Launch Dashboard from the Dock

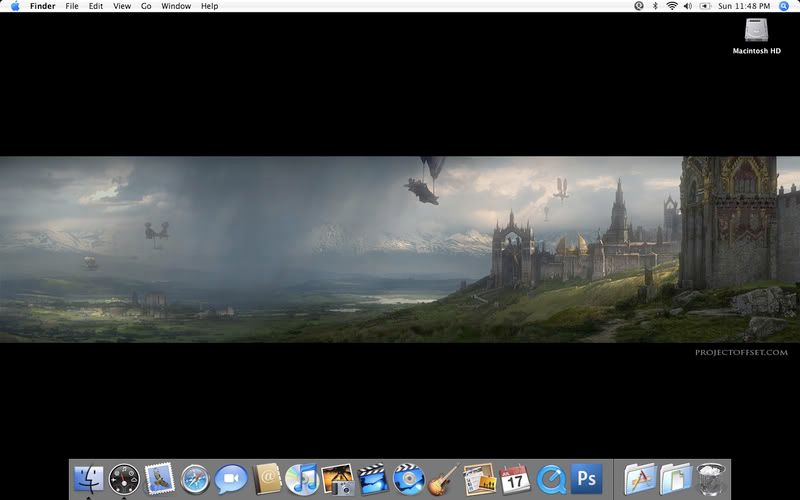(x=124, y=479)
